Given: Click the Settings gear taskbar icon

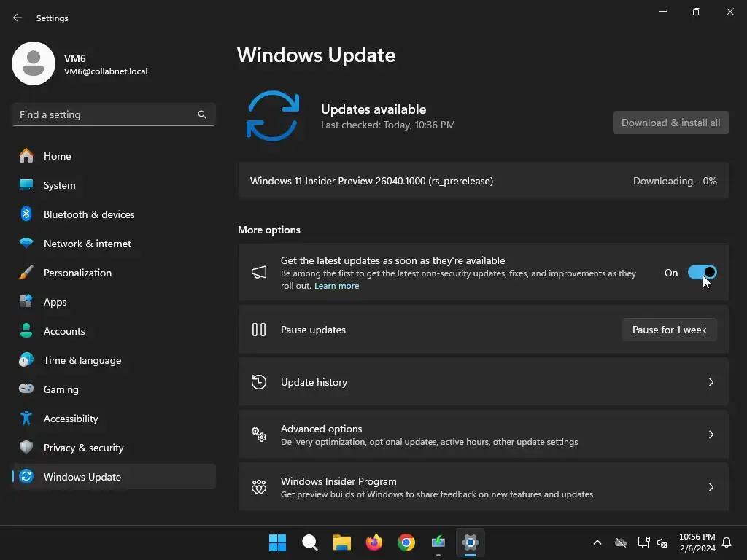Looking at the screenshot, I should [x=471, y=542].
